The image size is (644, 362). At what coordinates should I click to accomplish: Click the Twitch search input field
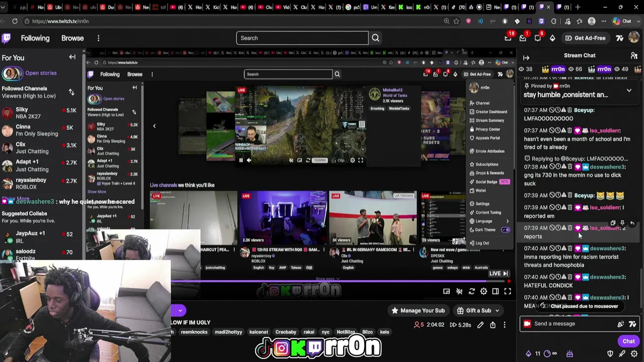tap(302, 38)
